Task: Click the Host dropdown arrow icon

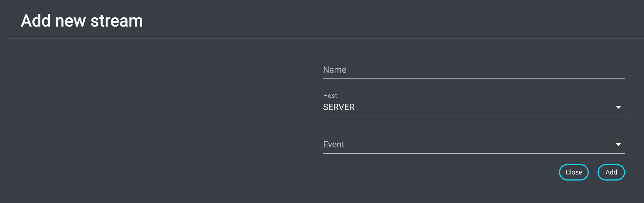Action: [618, 107]
